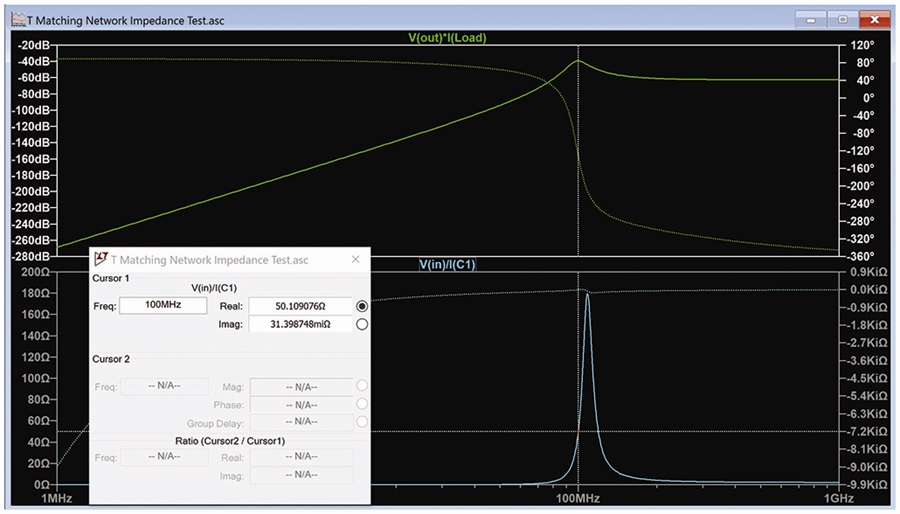Click the V(in)/I(C1) trace label in lower pane
Image resolution: width=900 pixels, height=514 pixels.
(447, 264)
